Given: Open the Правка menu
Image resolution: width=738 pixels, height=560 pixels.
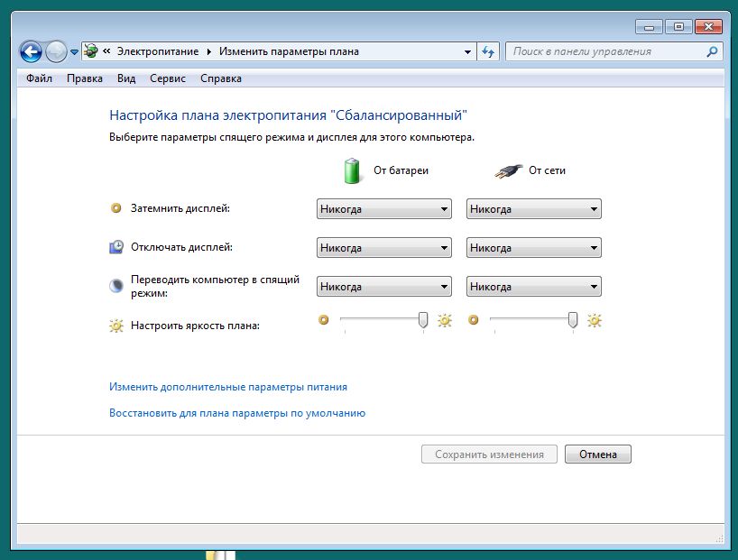Looking at the screenshot, I should pyautogui.click(x=85, y=78).
